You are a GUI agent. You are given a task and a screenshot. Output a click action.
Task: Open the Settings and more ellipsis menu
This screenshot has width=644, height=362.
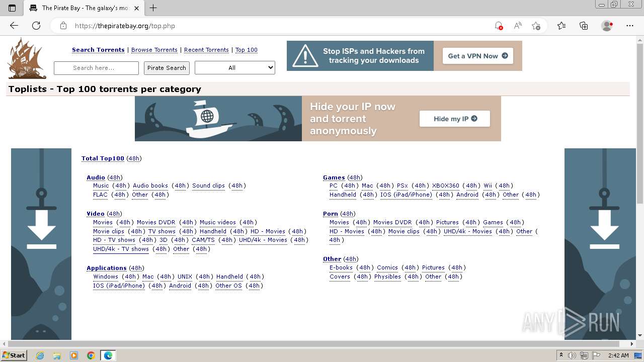click(x=630, y=26)
